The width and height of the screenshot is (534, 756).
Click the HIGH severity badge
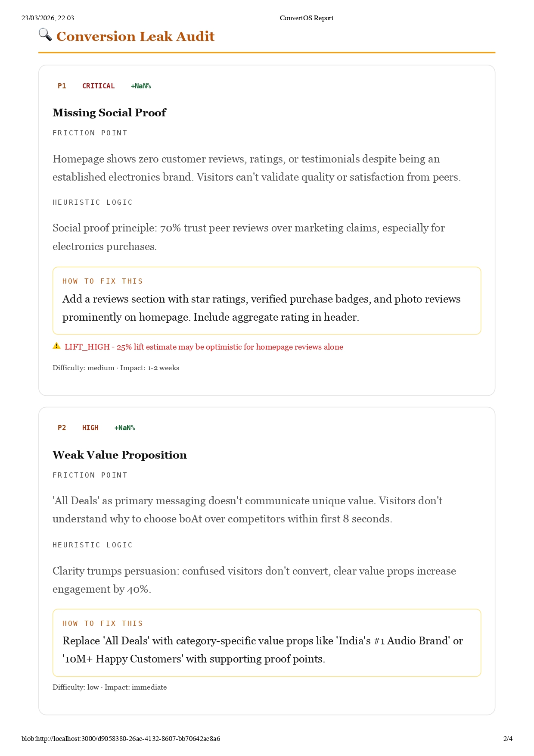point(90,428)
